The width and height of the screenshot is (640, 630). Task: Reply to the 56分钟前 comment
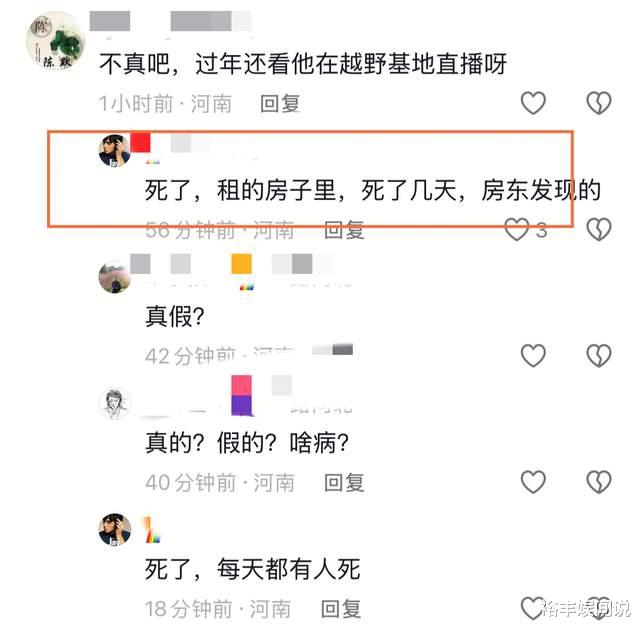click(344, 230)
